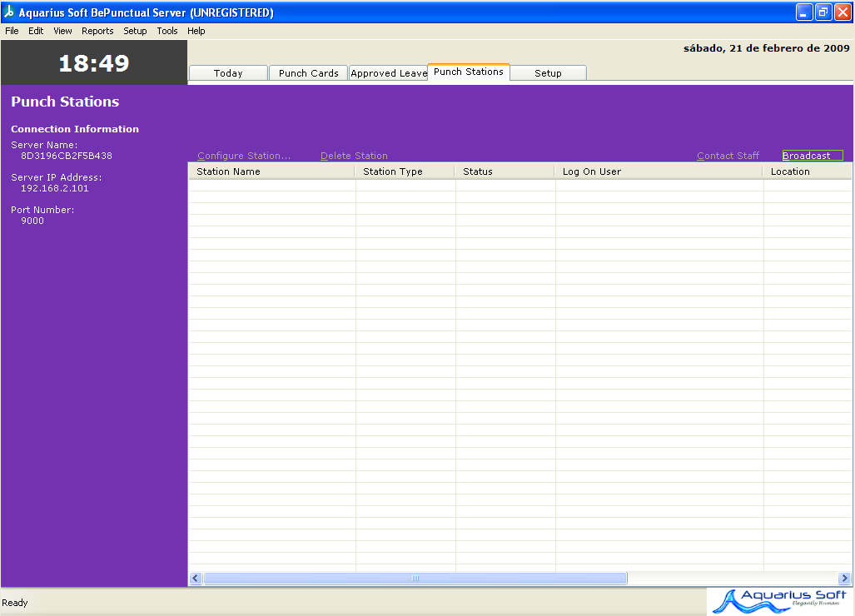This screenshot has width=855, height=616.
Task: Minimize the BePunctual Server window
Action: coord(803,12)
